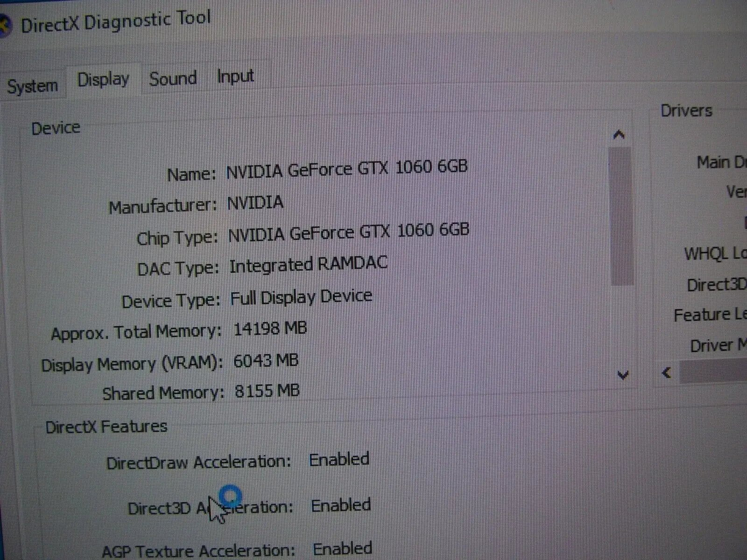Select the Display tab
This screenshot has width=747, height=560.
pyautogui.click(x=103, y=80)
